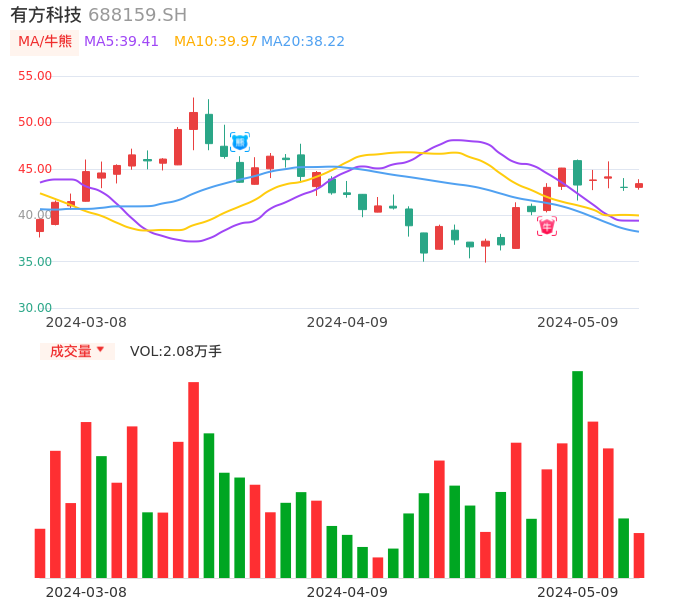Click the 2024-04-09 date under price chart
The width and height of the screenshot is (686, 606).
tap(347, 322)
